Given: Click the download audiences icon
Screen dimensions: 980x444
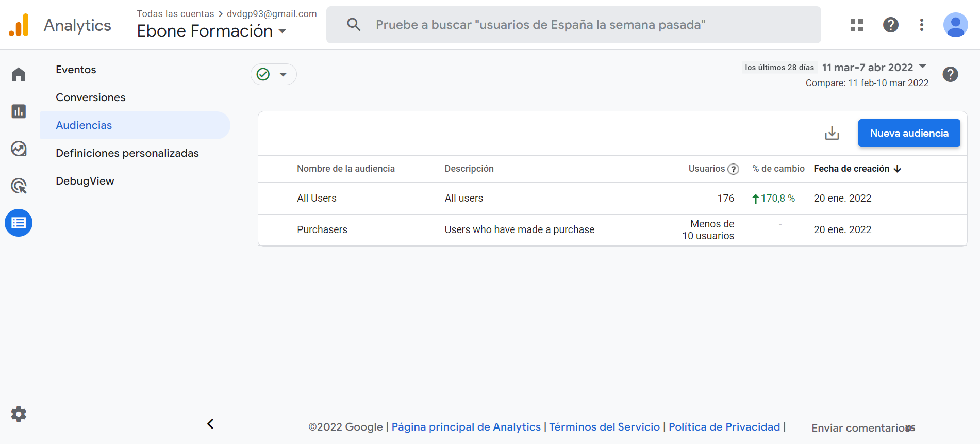Looking at the screenshot, I should [832, 133].
